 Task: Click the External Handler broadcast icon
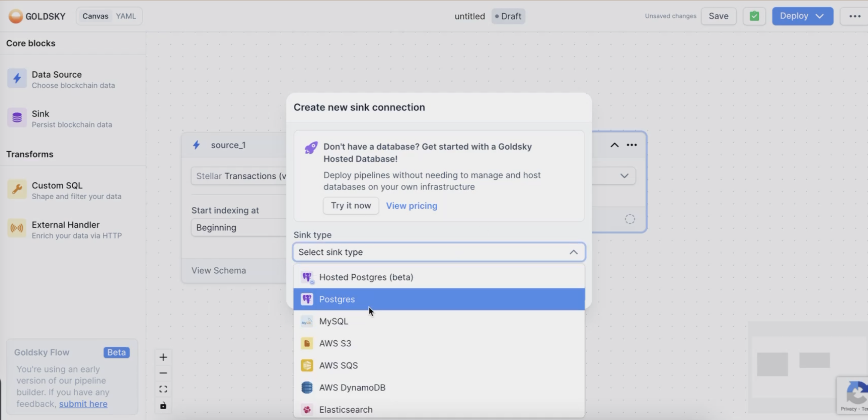click(x=17, y=229)
